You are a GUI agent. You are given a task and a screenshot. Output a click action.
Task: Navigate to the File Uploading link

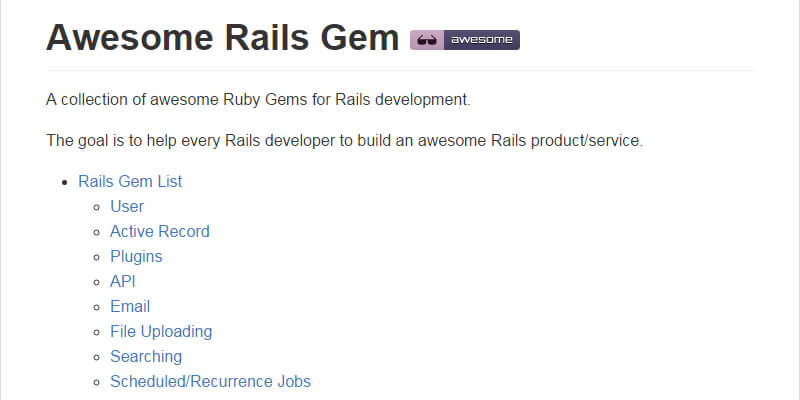(161, 331)
